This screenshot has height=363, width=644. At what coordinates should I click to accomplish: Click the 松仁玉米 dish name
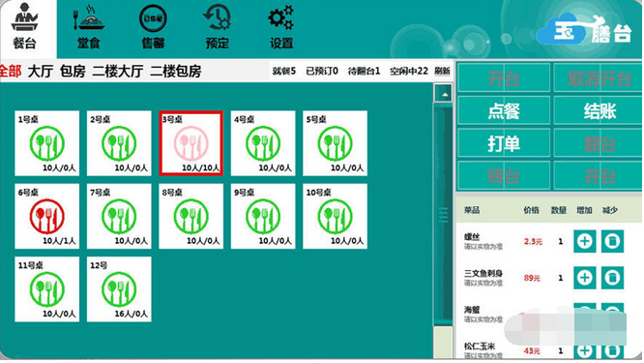pyautogui.click(x=480, y=347)
